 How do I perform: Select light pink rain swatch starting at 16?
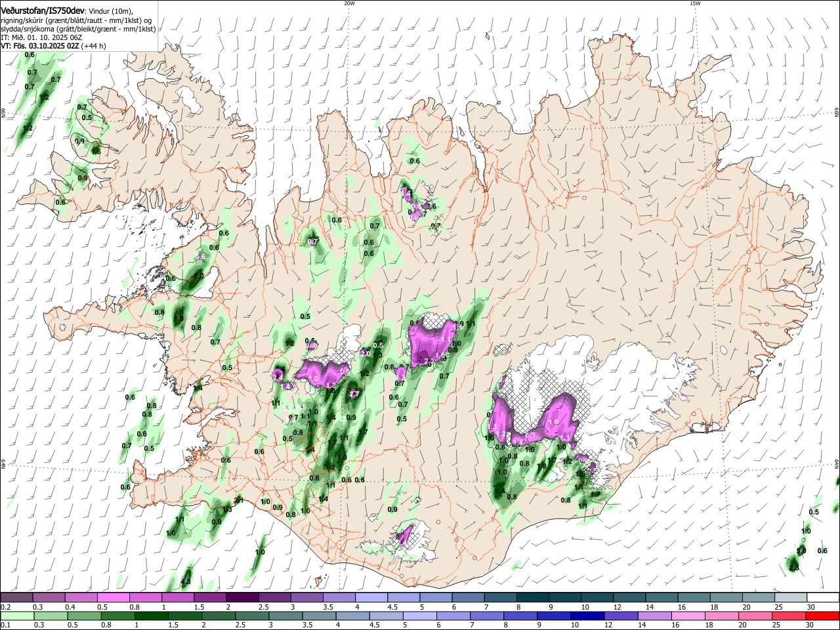pyautogui.click(x=688, y=616)
